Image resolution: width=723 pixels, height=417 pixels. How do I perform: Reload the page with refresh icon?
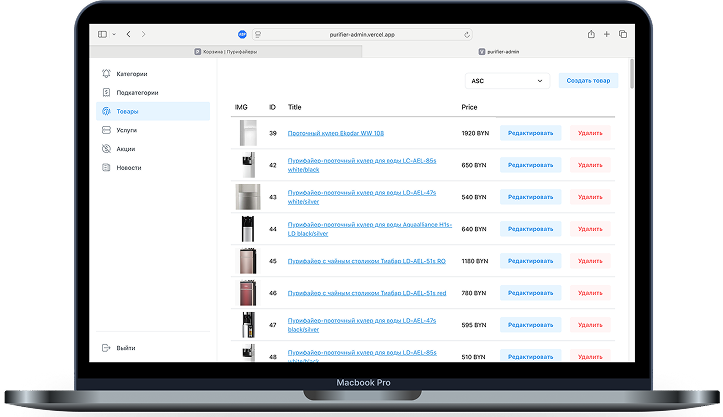[467, 35]
